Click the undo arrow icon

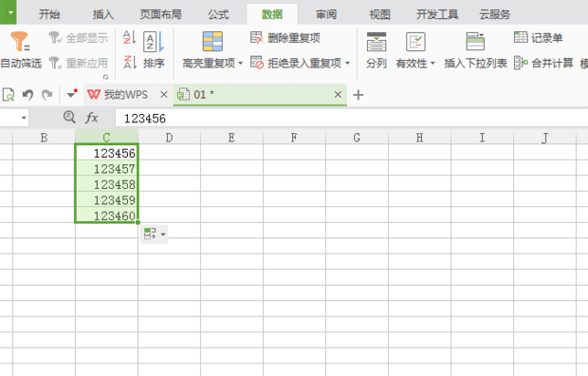click(x=28, y=95)
